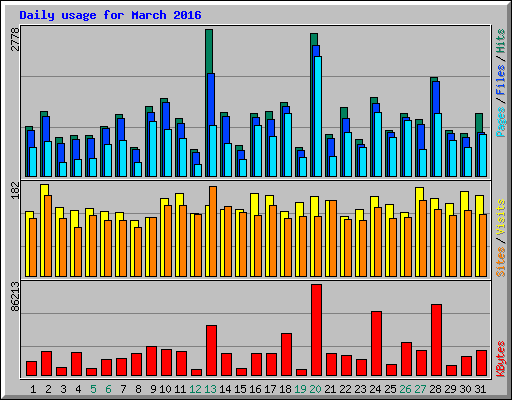The image size is (512, 400).
Task: Select the red KBytes bar for day 18
Action: coord(286,355)
